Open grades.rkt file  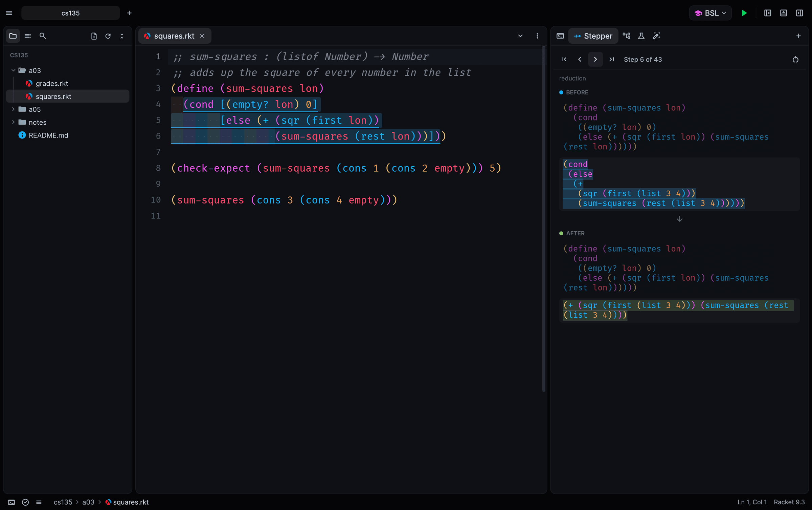pyautogui.click(x=68, y=83)
